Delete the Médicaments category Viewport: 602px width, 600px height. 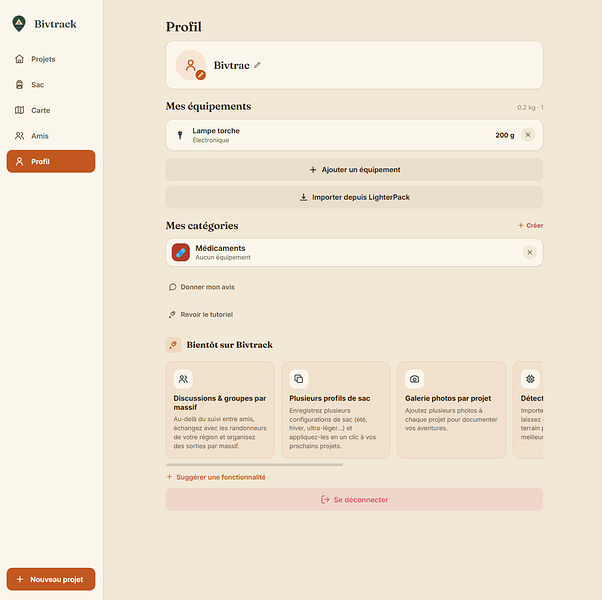pos(529,252)
